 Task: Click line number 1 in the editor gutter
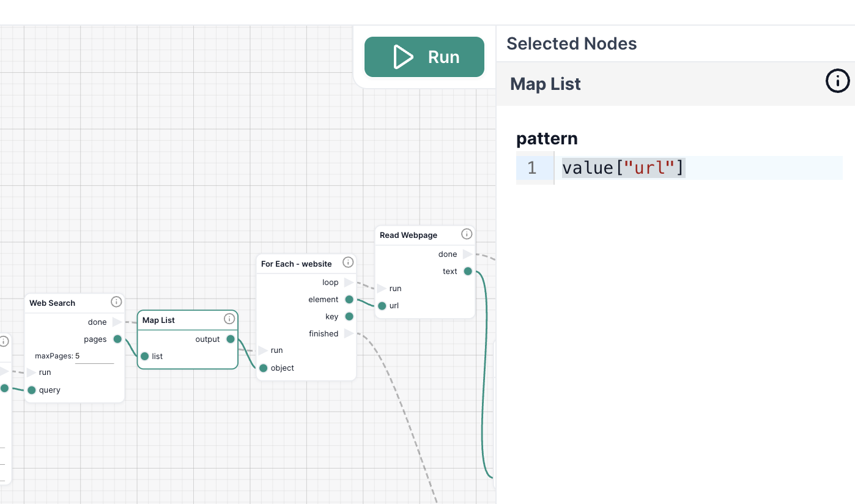(x=532, y=168)
